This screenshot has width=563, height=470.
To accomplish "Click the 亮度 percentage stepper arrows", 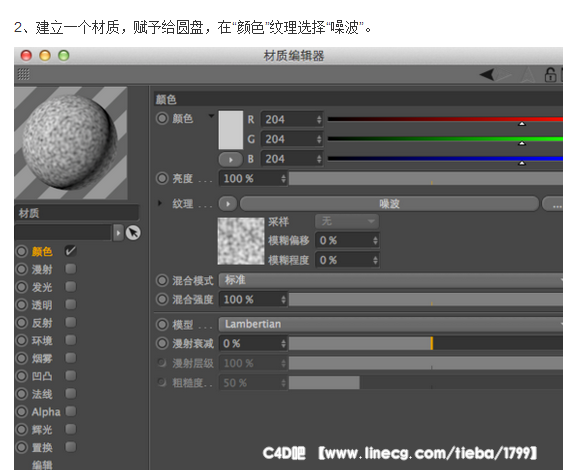I will (283, 178).
